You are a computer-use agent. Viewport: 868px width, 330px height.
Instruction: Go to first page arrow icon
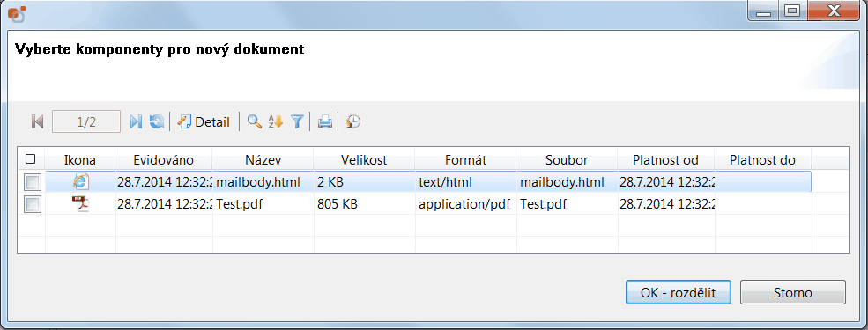(x=37, y=121)
